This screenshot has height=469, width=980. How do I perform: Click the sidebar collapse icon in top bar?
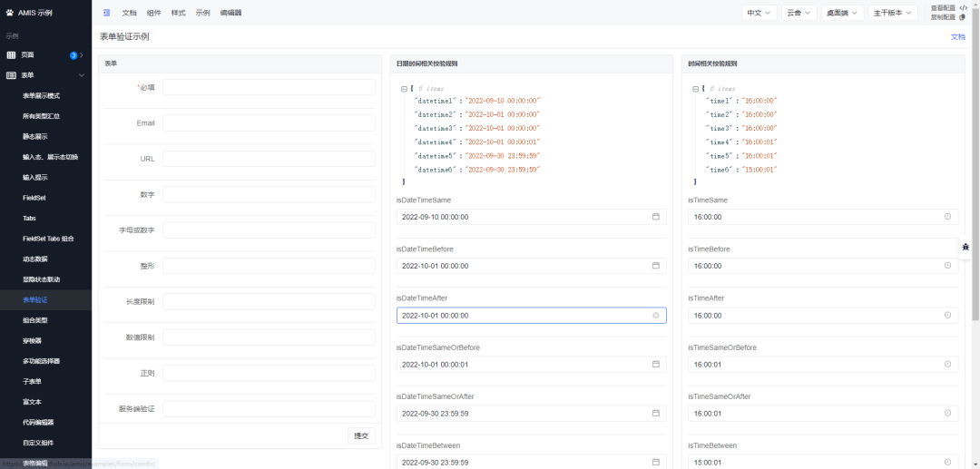[x=106, y=13]
